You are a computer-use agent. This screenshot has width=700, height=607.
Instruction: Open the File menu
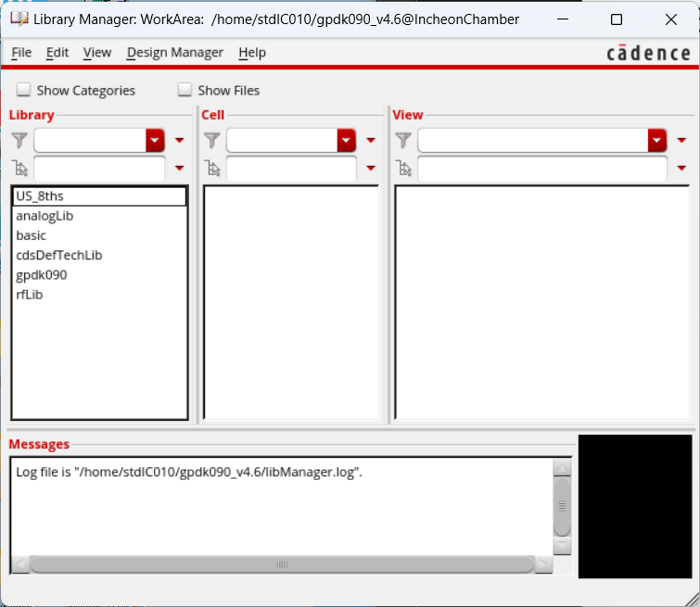pyautogui.click(x=21, y=53)
